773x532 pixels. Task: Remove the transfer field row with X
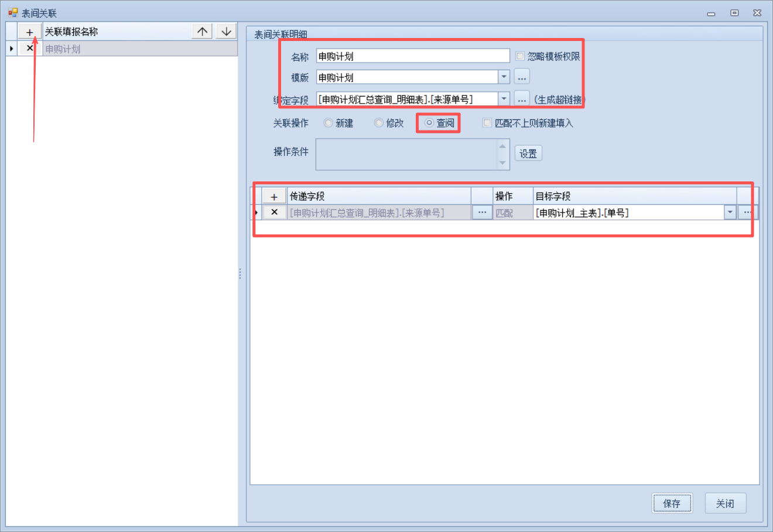click(274, 212)
